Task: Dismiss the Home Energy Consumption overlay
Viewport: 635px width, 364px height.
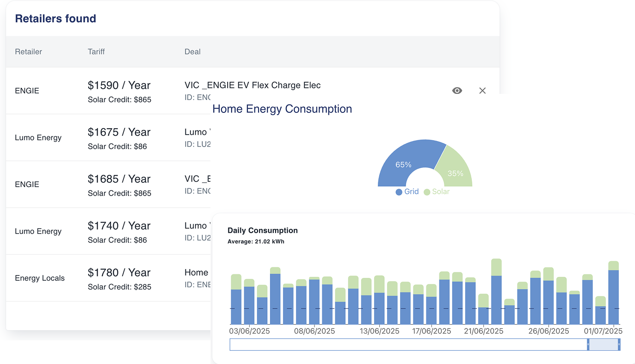Action: coord(482,91)
